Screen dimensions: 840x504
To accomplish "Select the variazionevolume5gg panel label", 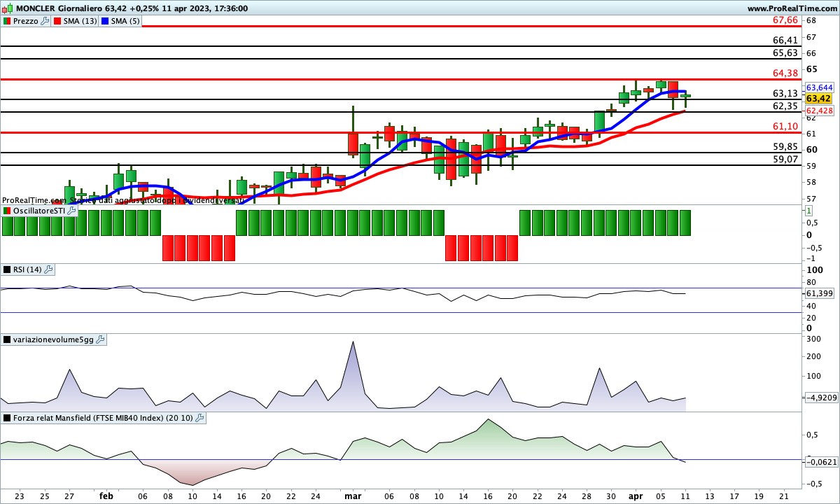I will click(x=54, y=339).
